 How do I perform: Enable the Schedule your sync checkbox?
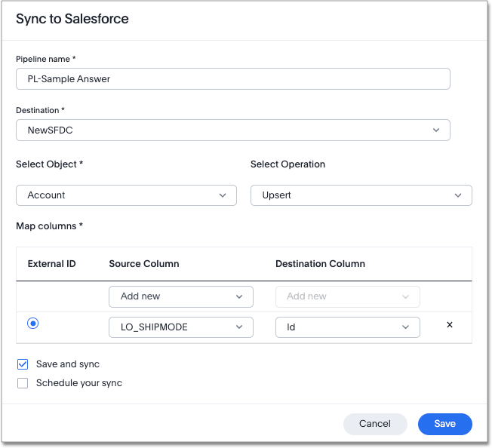[23, 383]
